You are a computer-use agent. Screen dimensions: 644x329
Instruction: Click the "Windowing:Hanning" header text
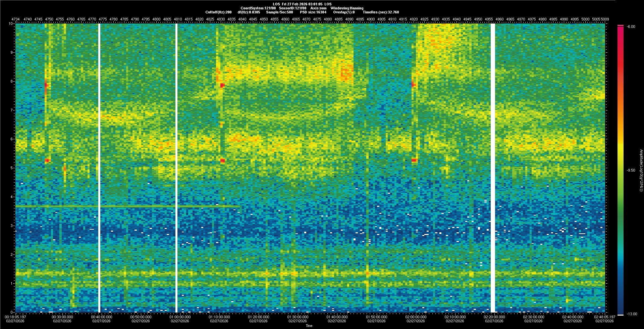[x=347, y=8]
